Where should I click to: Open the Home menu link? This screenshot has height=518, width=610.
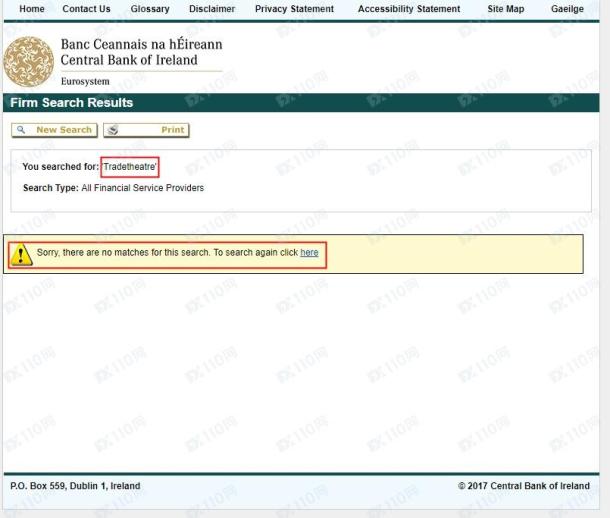pyautogui.click(x=32, y=9)
